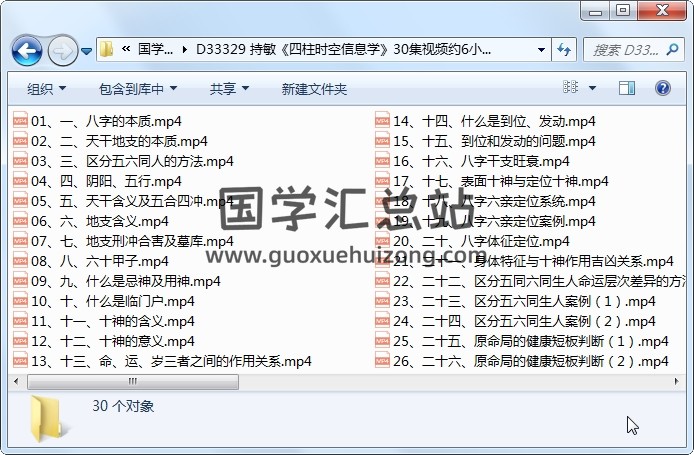Screen dimensions: 694x455
Task: Minimize the explorer window
Action: (x=595, y=11)
